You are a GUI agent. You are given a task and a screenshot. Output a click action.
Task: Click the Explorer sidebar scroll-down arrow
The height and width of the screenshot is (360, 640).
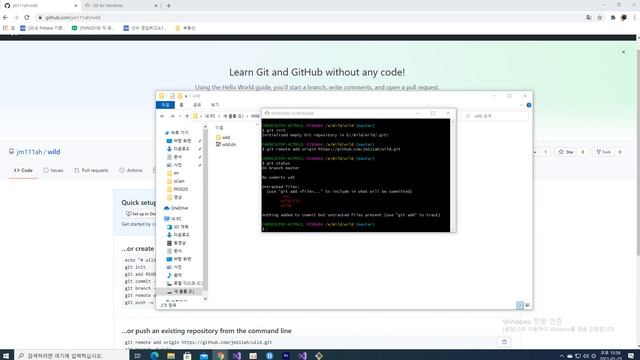[205, 299]
